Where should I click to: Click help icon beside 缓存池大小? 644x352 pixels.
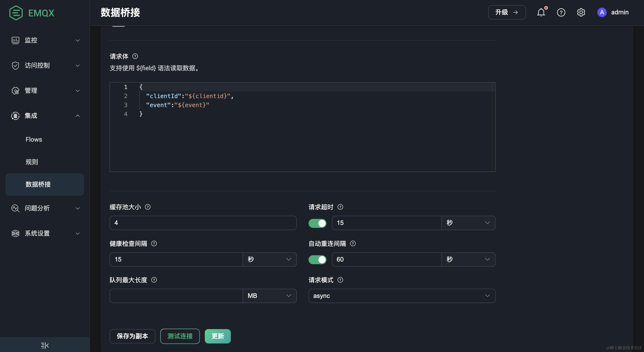point(148,207)
